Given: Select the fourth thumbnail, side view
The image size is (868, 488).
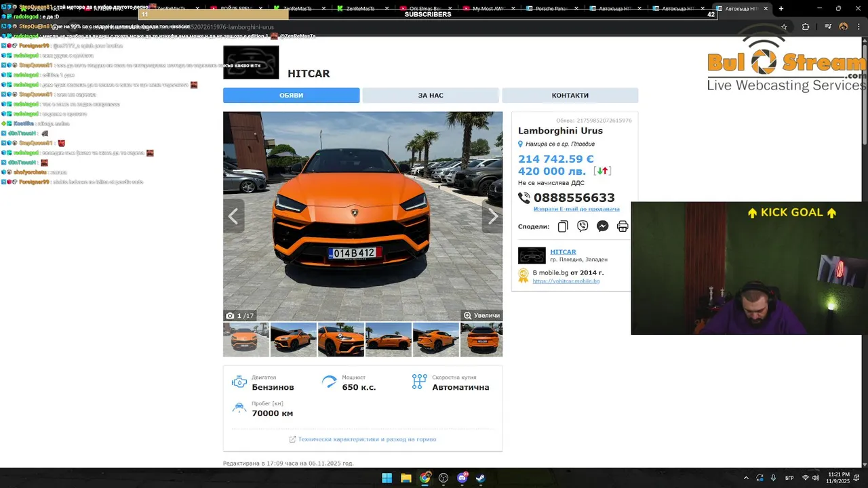Looking at the screenshot, I should 388,340.
